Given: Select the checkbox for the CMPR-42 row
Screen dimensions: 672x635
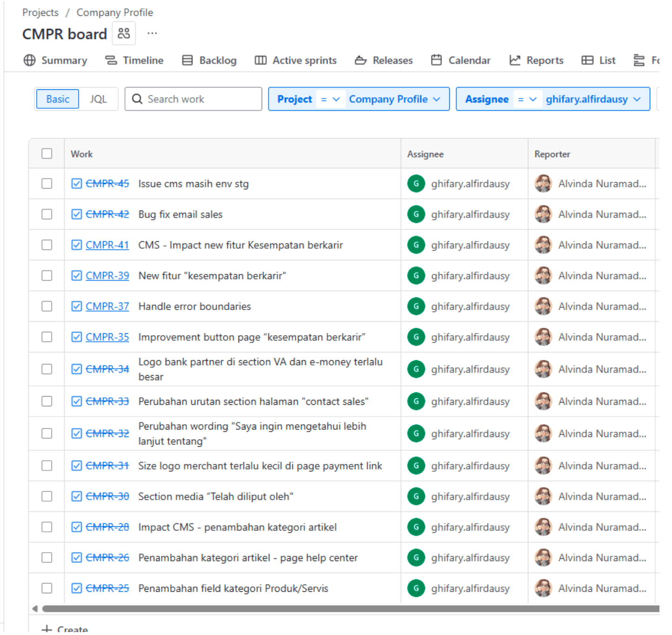Looking at the screenshot, I should [x=47, y=214].
